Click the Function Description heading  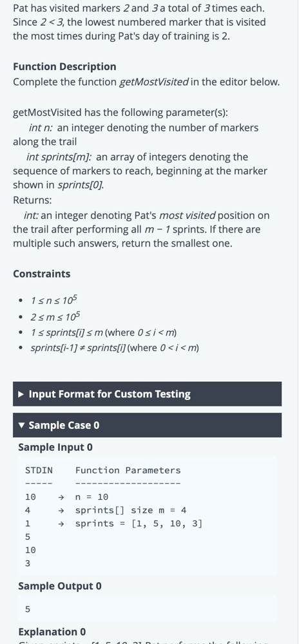point(64,66)
